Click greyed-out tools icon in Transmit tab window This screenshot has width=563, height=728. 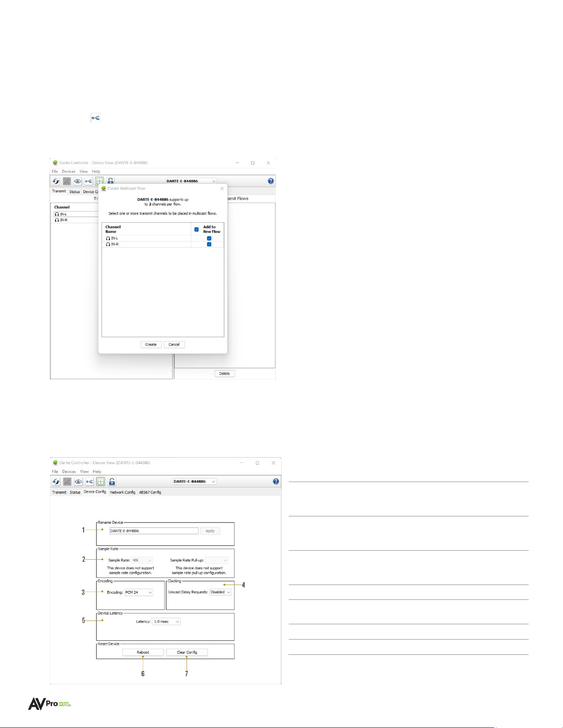(x=67, y=181)
